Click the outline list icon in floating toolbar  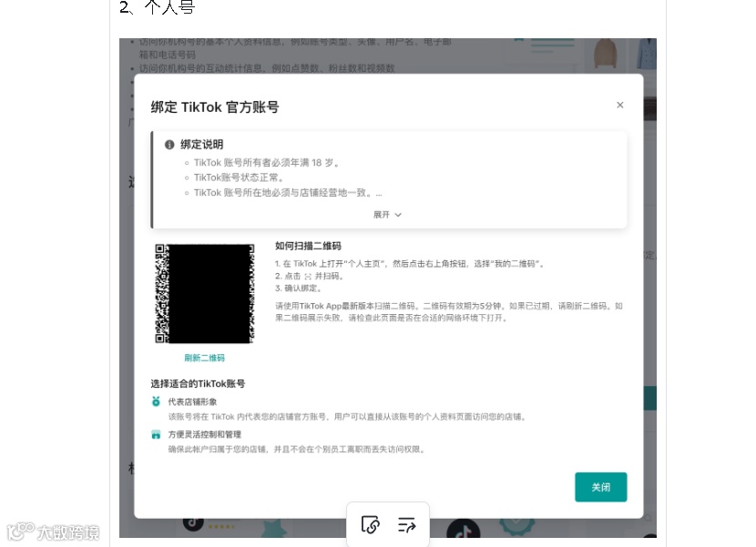point(406,524)
